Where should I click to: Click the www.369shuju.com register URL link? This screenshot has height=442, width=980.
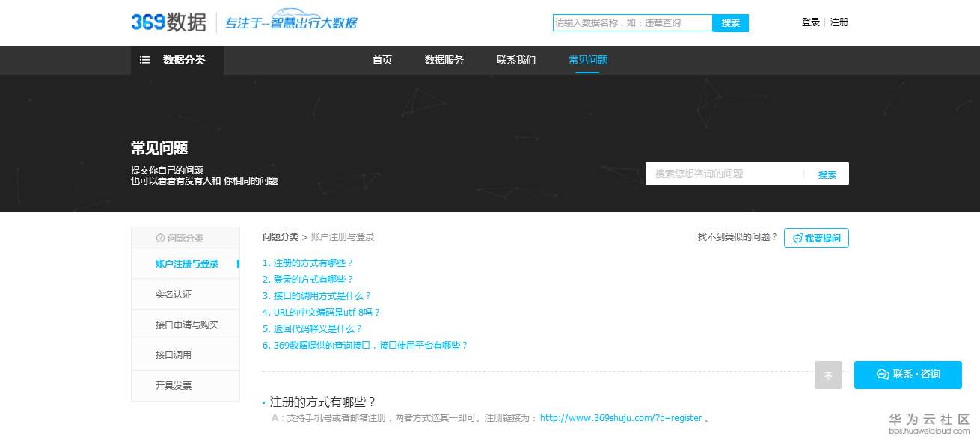(621, 418)
